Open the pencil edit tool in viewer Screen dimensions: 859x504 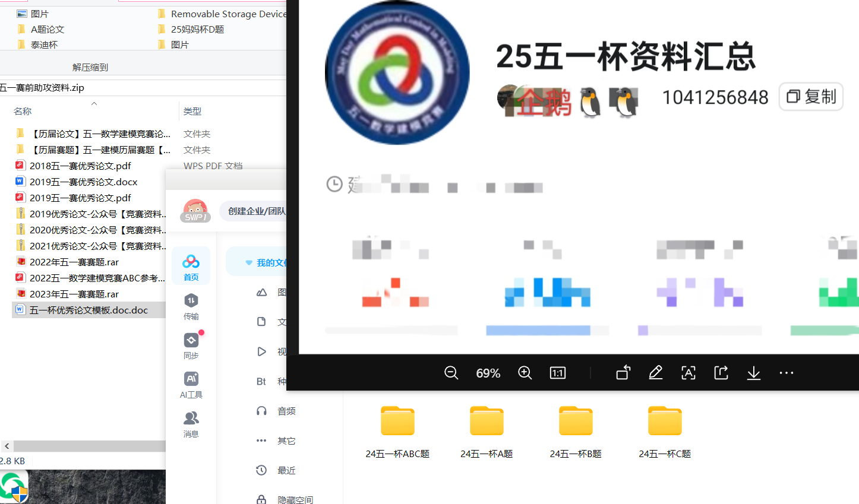656,373
